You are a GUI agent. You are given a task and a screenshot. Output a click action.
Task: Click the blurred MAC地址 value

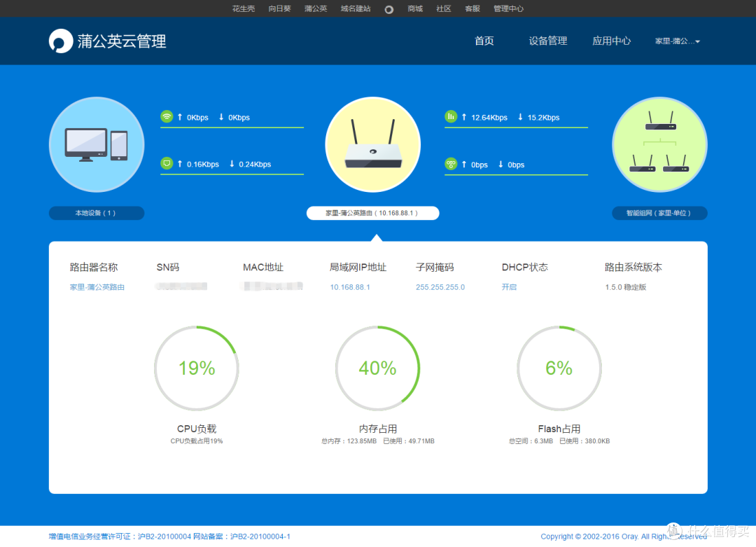273,286
